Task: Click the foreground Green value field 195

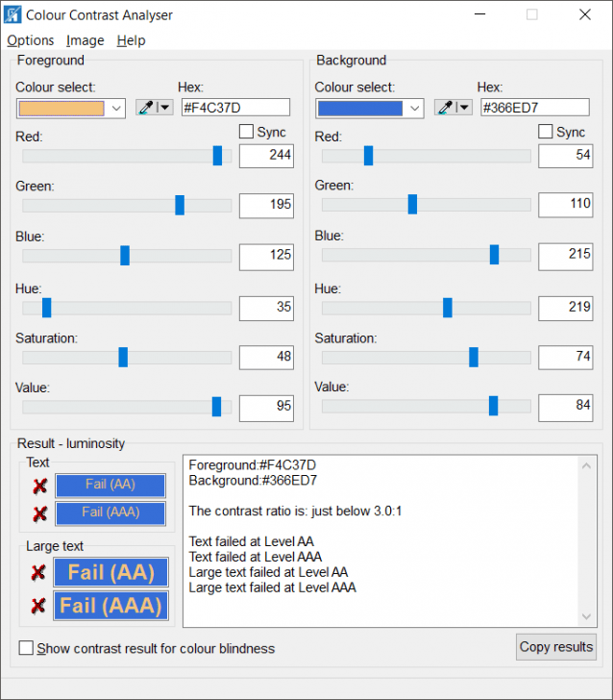Action: (266, 206)
